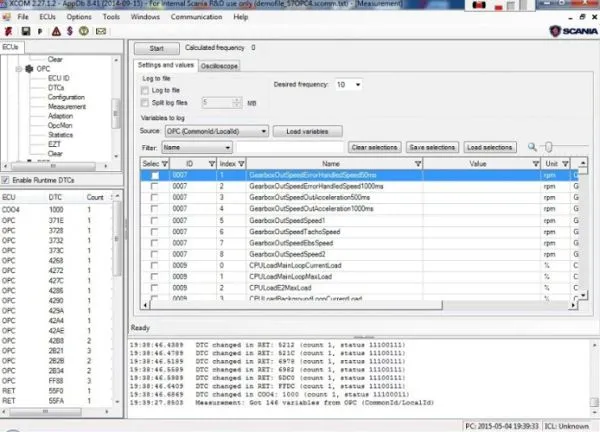Image resolution: width=600 pixels, height=432 pixels.
Task: Select Adaption under OPC in tree
Action: (60, 116)
